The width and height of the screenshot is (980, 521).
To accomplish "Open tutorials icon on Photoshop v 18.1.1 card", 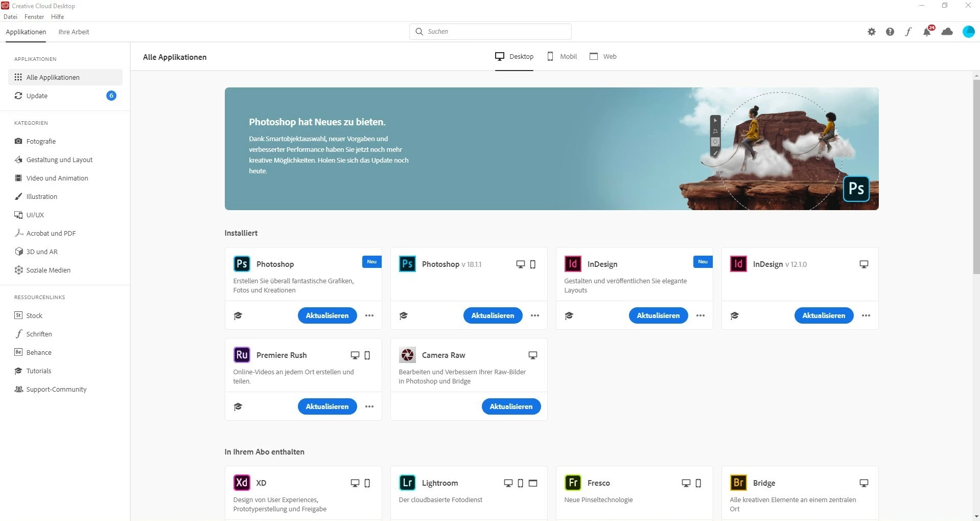I will pyautogui.click(x=404, y=315).
